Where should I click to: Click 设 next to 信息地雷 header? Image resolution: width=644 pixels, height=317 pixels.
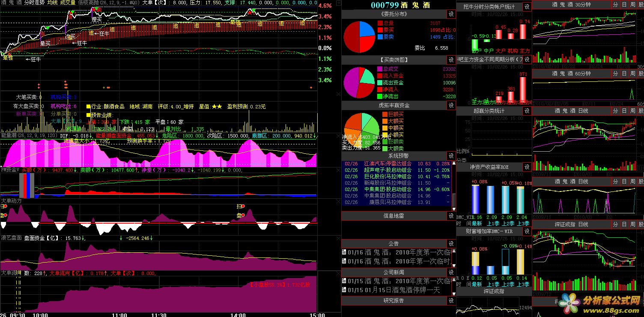[x=451, y=216]
